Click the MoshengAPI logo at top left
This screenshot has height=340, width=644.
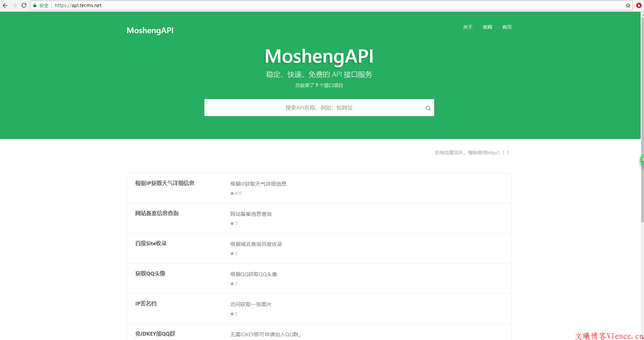[x=150, y=30]
